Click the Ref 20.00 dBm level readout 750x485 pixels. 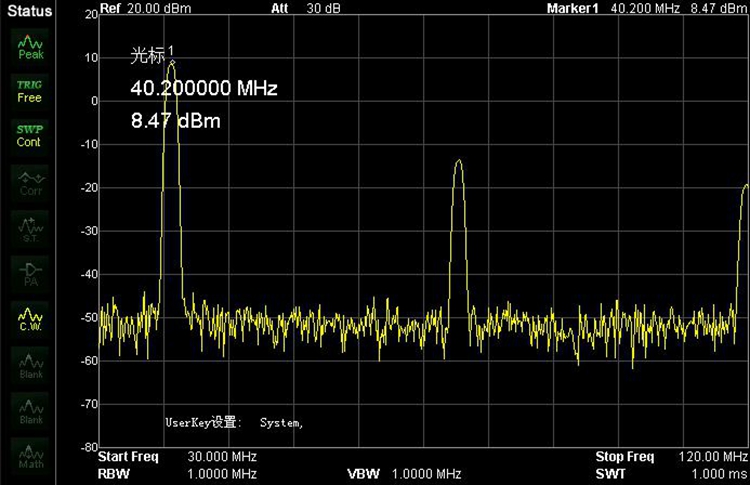tap(145, 8)
